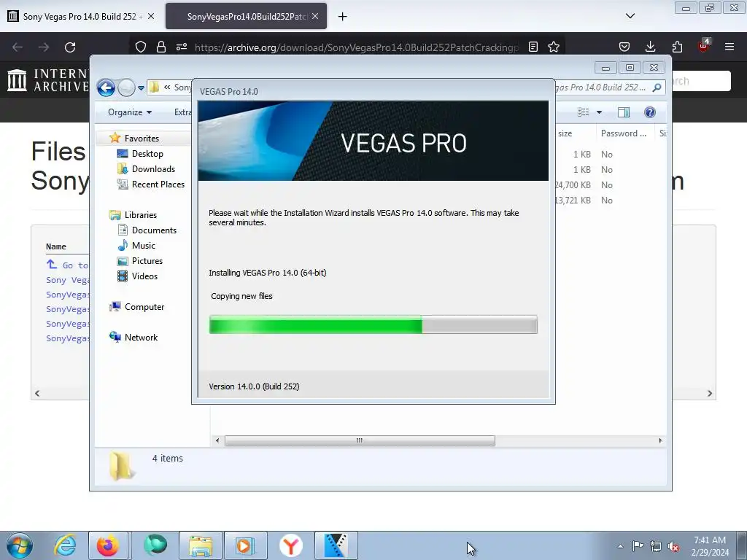Screen dimensions: 747x560
Task: Select Favorites in navigation pane
Action: click(142, 138)
